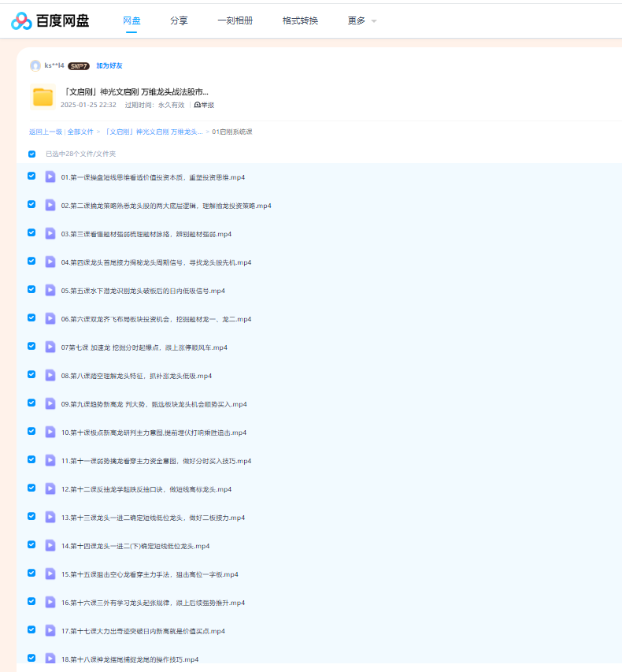Screen dimensions: 622x672
Task: Open the yellow shared folder icon
Action: 43,97
